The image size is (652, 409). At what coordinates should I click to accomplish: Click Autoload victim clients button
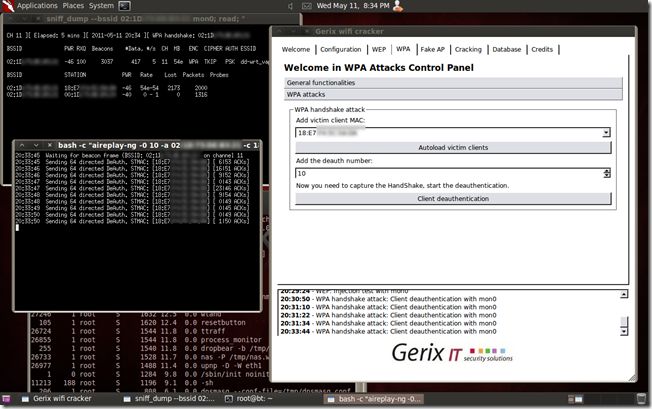pos(453,148)
